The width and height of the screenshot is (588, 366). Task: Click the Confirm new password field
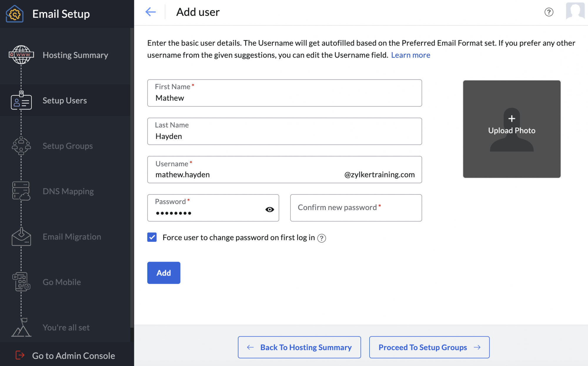(x=356, y=208)
